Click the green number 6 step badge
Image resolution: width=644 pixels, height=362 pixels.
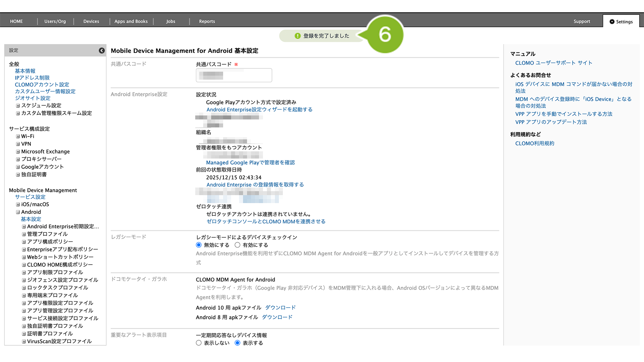coord(385,35)
